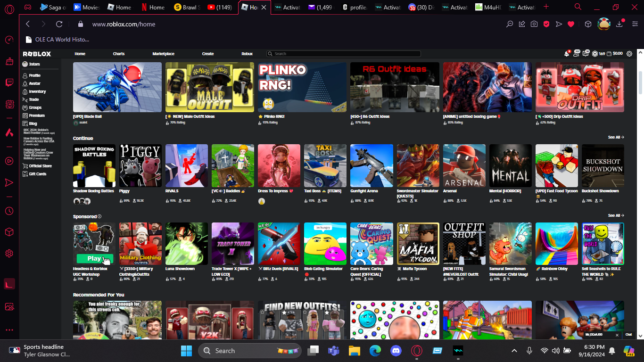Open Opera Easy Setup sliders icon

click(634, 24)
